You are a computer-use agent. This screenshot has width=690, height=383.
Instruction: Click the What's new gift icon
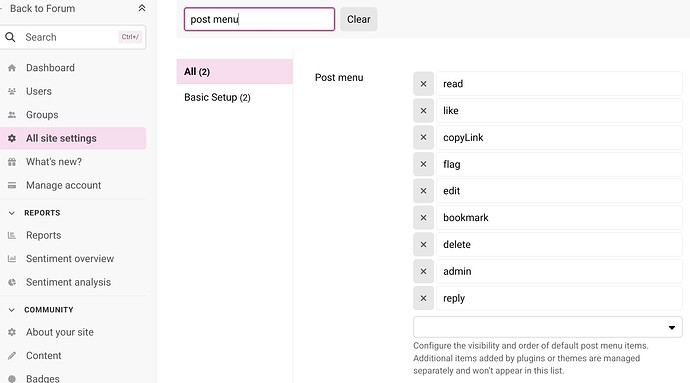pos(12,162)
